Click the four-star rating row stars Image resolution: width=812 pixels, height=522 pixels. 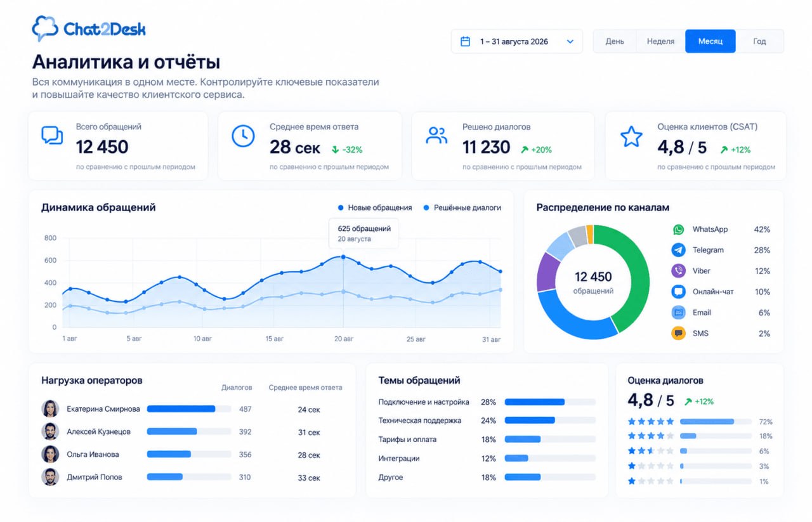pyautogui.click(x=651, y=436)
